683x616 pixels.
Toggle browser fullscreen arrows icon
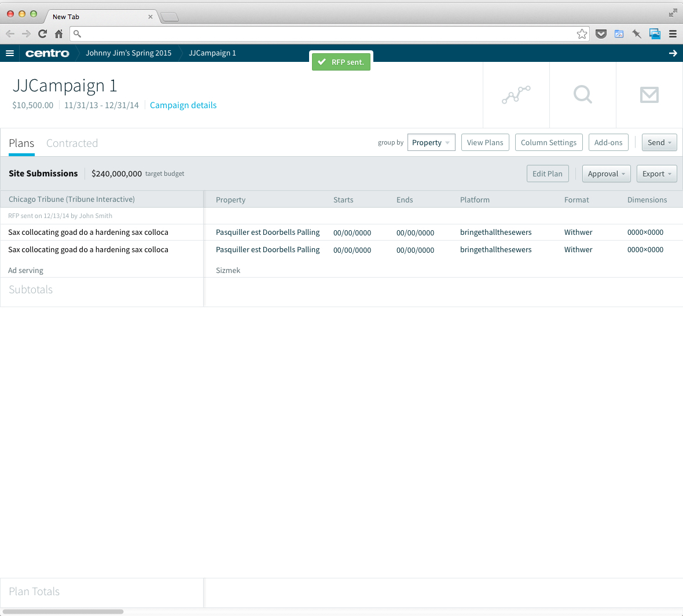(673, 13)
